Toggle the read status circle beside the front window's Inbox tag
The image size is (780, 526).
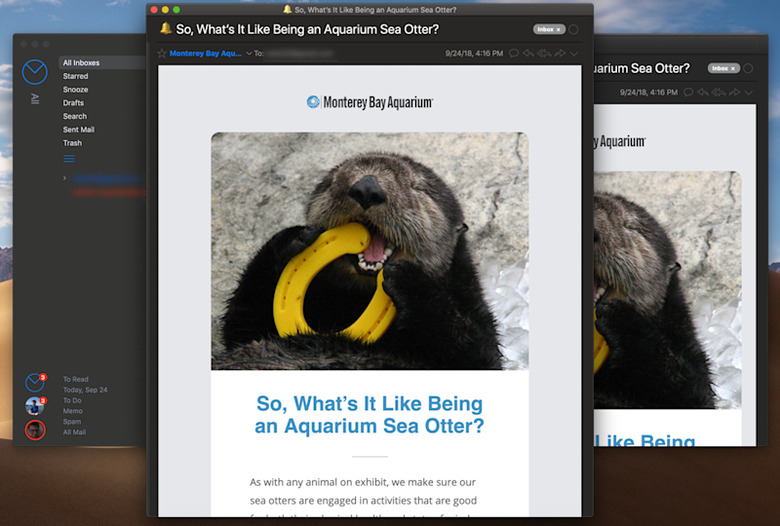[574, 29]
